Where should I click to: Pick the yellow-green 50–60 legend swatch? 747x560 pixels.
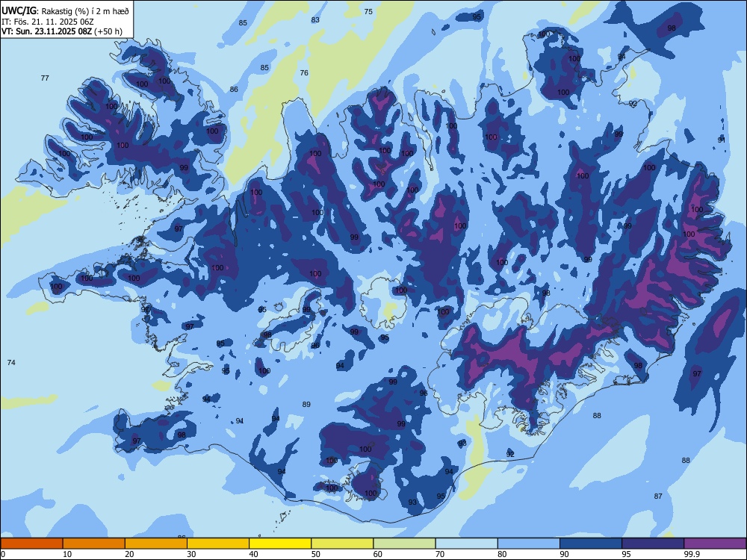[x=342, y=544]
